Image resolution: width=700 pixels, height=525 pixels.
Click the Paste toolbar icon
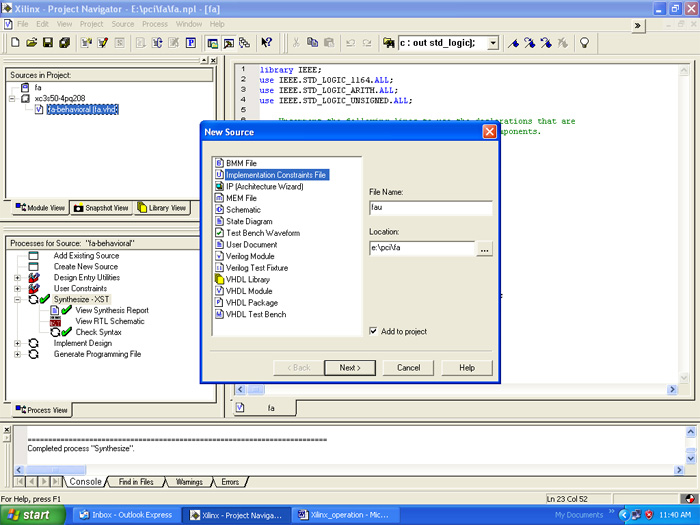pyautogui.click(x=329, y=43)
